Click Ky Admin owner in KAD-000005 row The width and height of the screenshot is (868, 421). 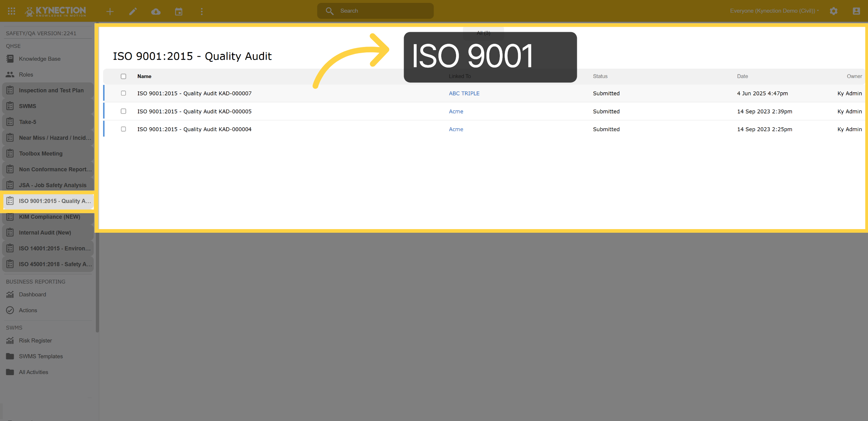pos(850,111)
